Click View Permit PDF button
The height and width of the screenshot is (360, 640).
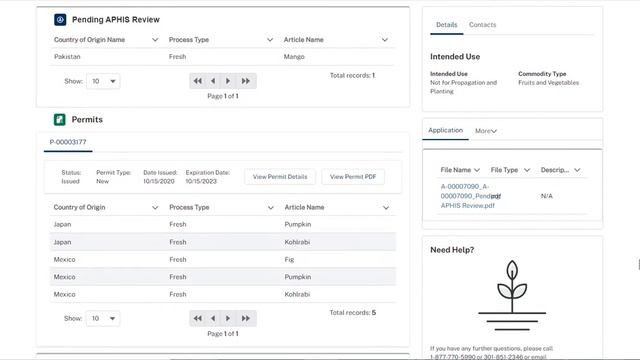pos(353,177)
